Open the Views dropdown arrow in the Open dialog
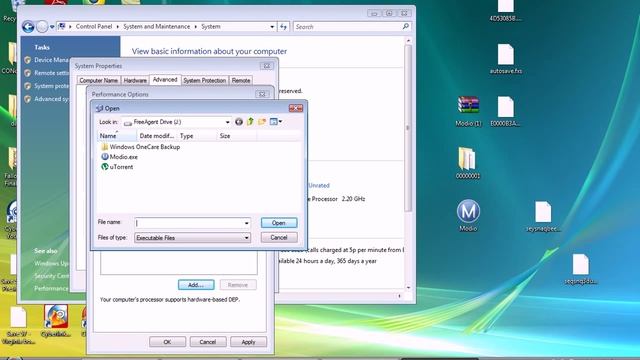 click(x=280, y=121)
